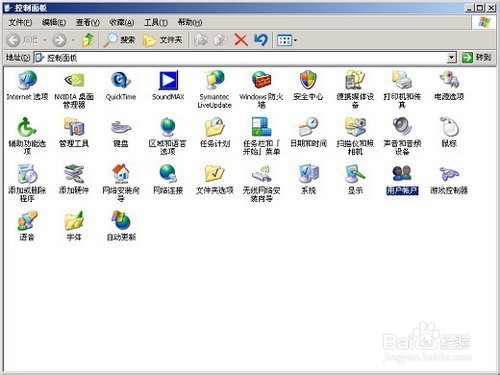Expand the Forward history dropdown arrow
The image size is (500, 375).
click(73, 40)
